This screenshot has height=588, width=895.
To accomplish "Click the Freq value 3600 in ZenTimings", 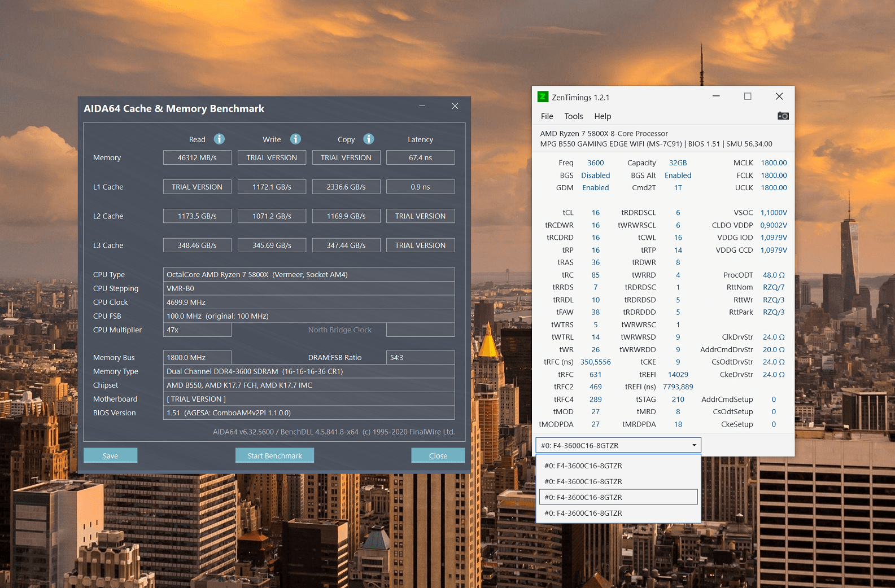I will click(596, 163).
